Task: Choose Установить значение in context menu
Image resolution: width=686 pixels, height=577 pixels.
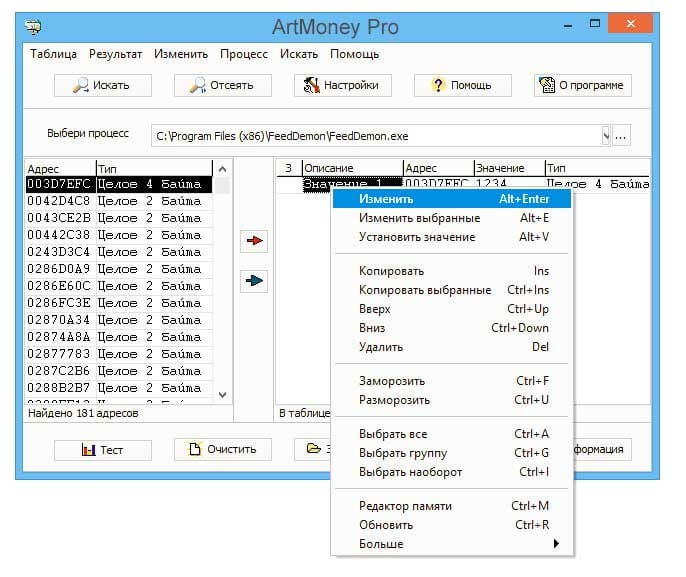Action: [x=452, y=237]
